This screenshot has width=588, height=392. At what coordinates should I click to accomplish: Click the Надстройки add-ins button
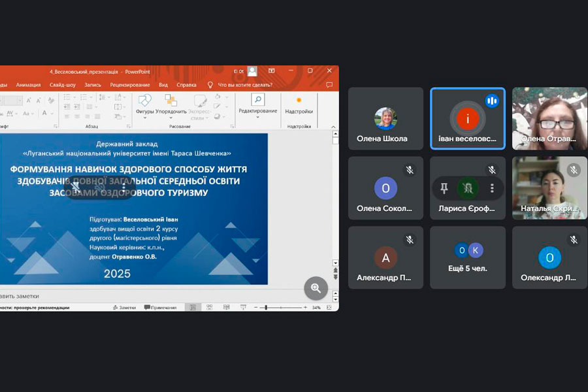coord(299,105)
